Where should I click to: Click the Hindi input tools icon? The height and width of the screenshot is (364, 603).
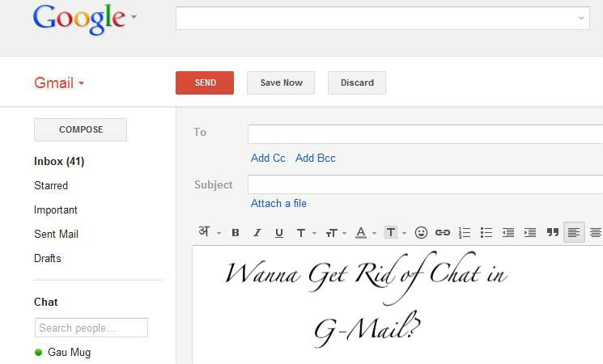pyautogui.click(x=204, y=232)
